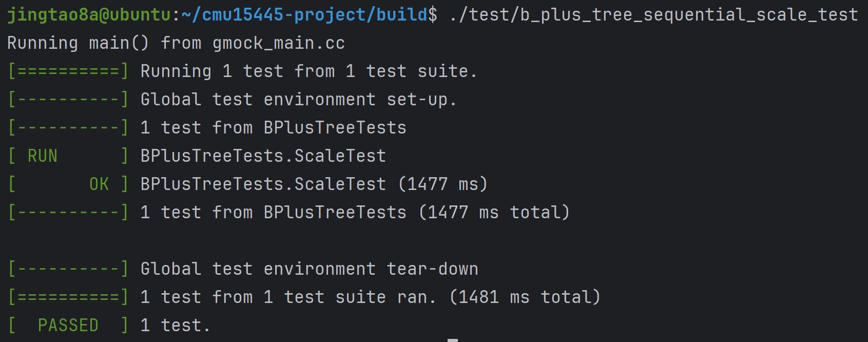The height and width of the screenshot is (342, 868).
Task: Click the RUN status tag
Action: tap(43, 156)
